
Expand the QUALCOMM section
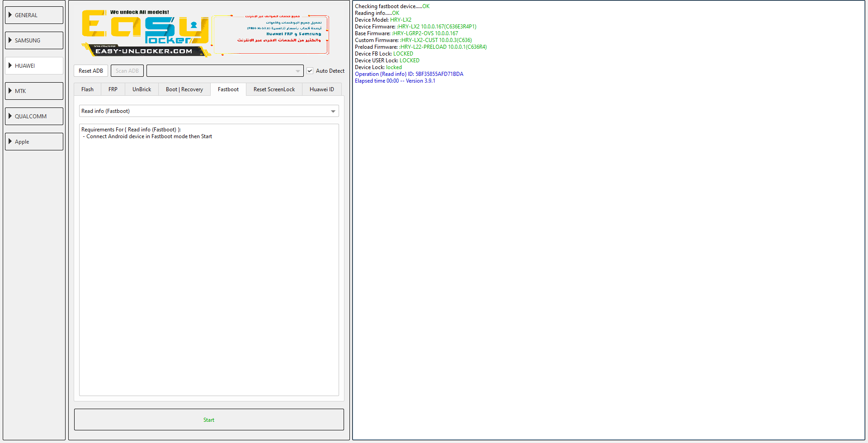(34, 116)
